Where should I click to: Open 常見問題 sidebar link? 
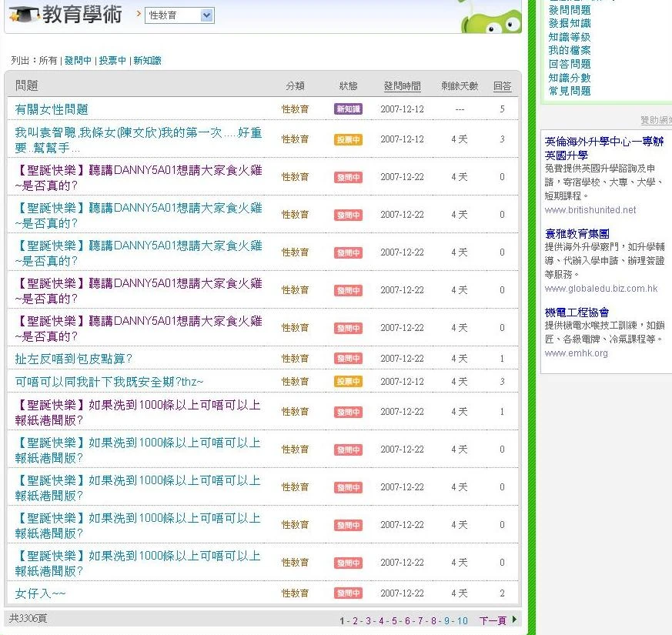tap(570, 91)
